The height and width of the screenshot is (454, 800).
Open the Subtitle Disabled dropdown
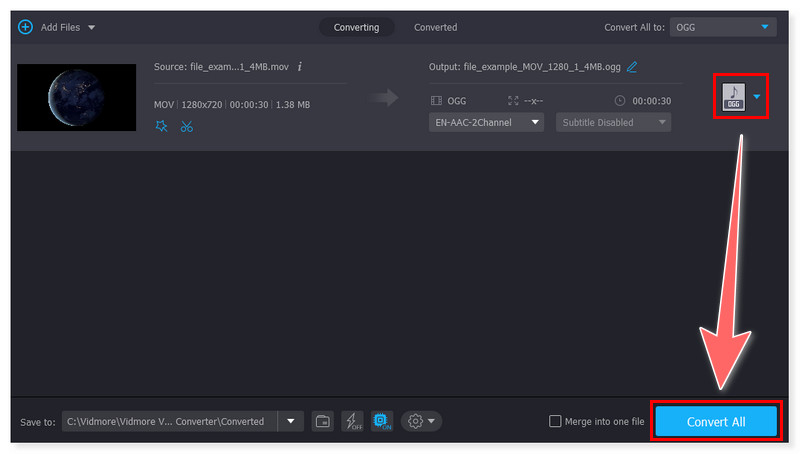(613, 122)
